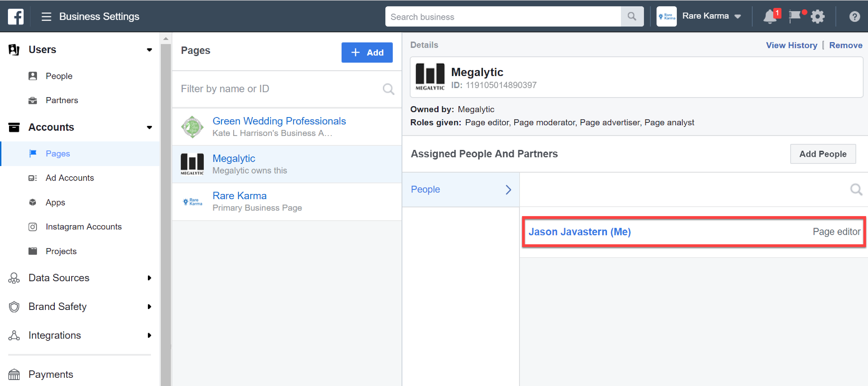Expand the Brand Safety section
868x386 pixels.
pos(149,307)
